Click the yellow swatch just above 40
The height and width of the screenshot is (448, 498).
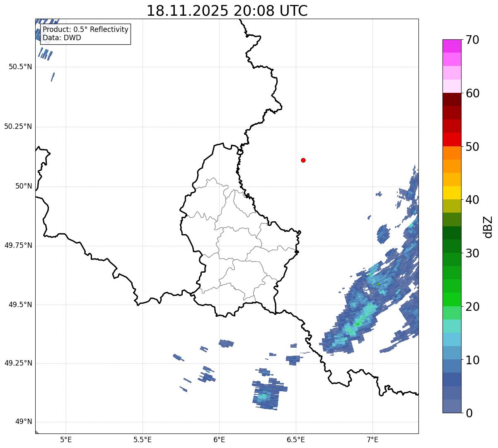click(x=452, y=193)
